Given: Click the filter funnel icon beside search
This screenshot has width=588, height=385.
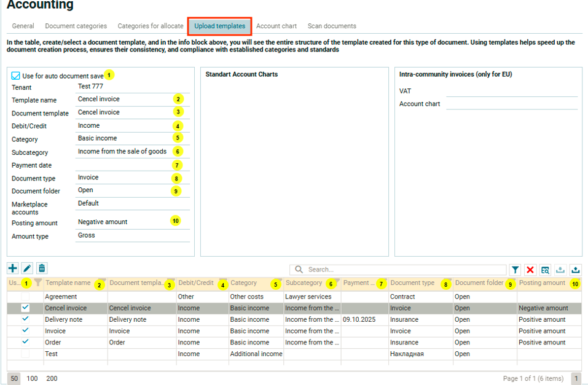Looking at the screenshot, I should pos(515,270).
